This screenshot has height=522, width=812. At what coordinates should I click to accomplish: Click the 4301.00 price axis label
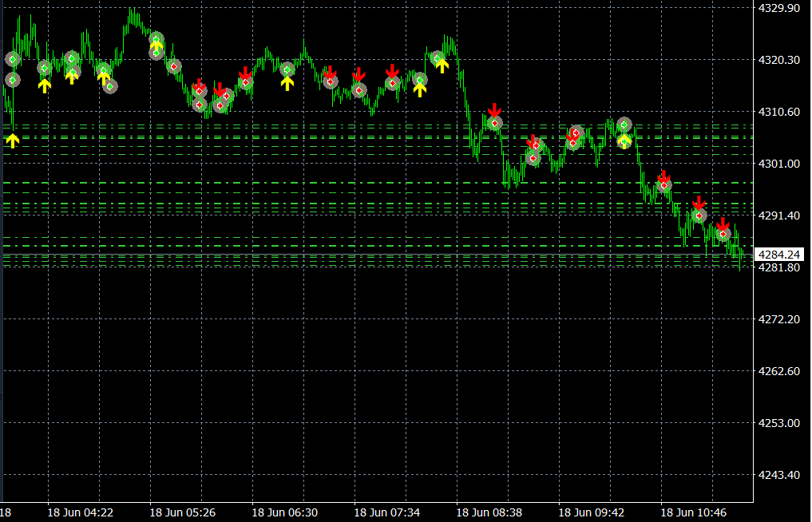778,164
